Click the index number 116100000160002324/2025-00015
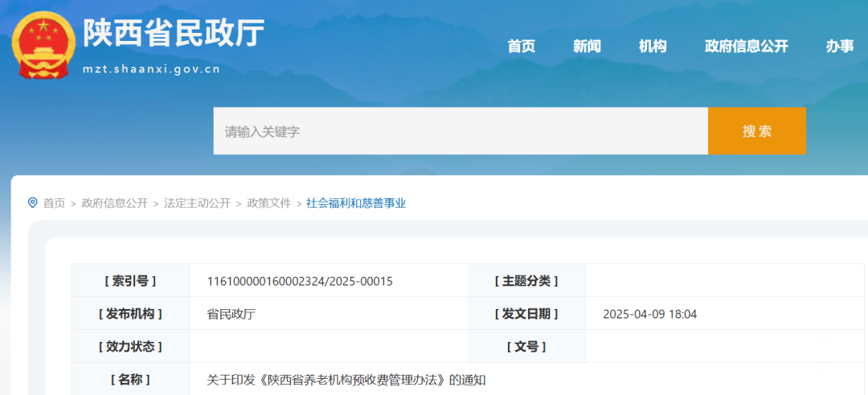The height and width of the screenshot is (395, 868). click(x=300, y=281)
